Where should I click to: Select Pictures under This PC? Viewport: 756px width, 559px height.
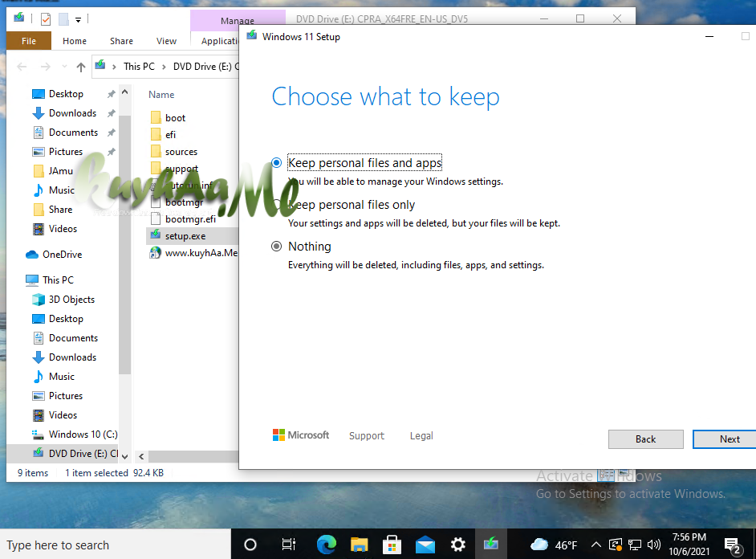tap(66, 396)
